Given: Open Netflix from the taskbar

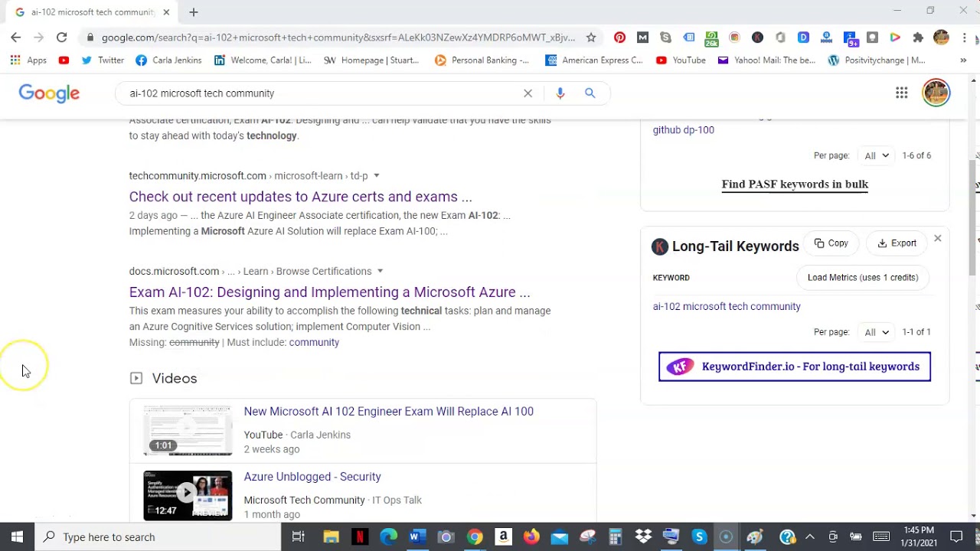Looking at the screenshot, I should tap(359, 536).
